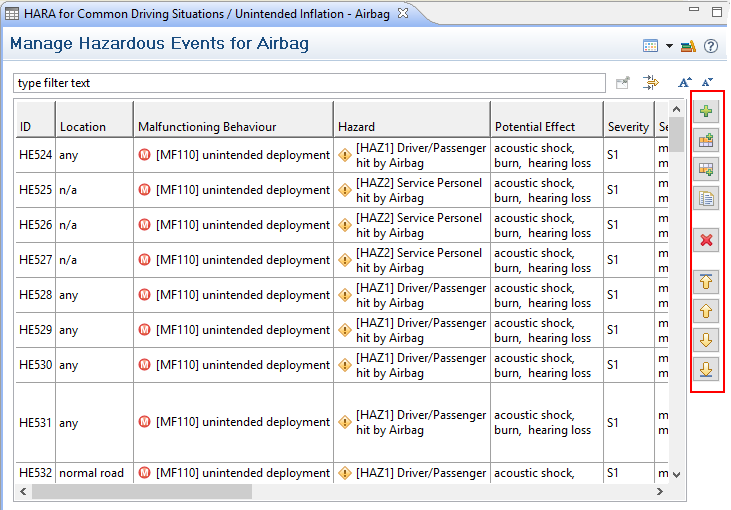Decrease table font size

pos(707,83)
